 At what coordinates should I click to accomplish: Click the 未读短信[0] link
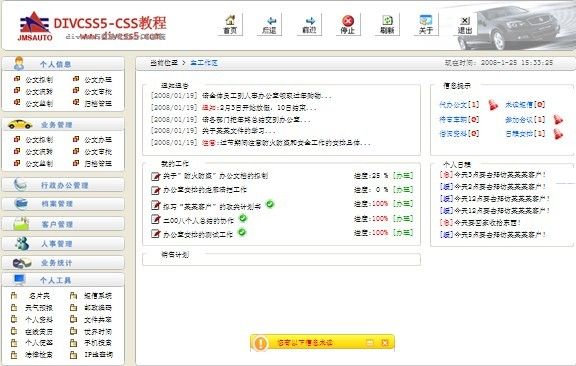point(525,105)
